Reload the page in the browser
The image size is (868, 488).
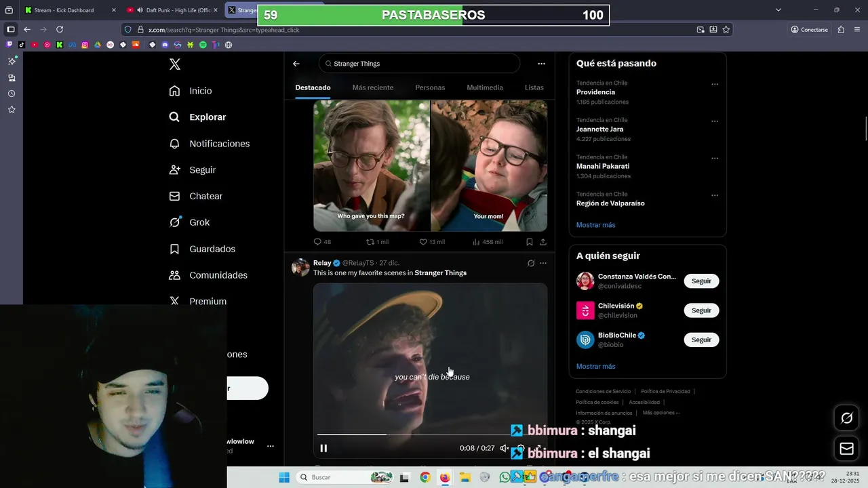pyautogui.click(x=60, y=29)
